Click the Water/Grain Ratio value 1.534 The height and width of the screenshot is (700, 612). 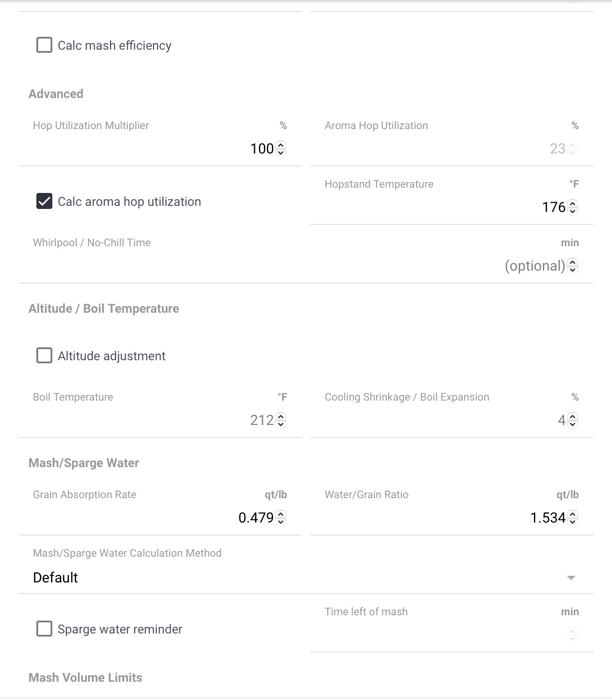pos(548,518)
